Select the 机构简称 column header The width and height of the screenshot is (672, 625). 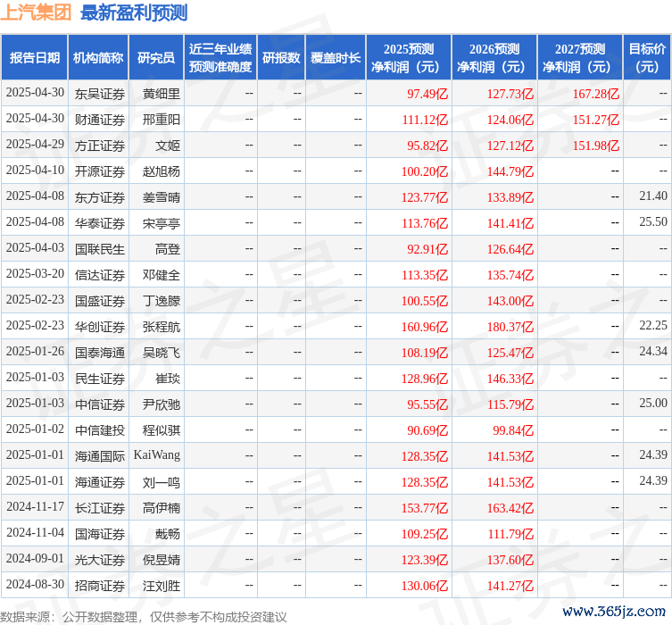tap(98, 58)
